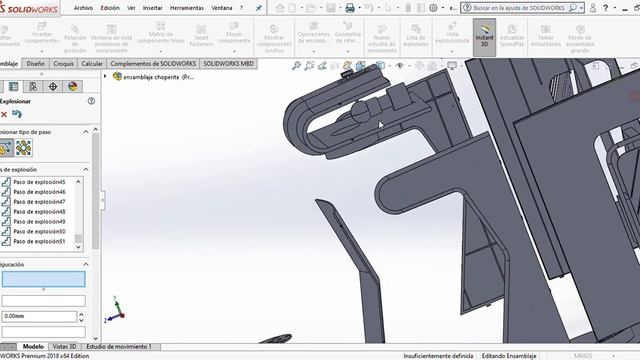Select Paso de explosión51 in the list
Viewport: 640px width, 360px height.
(x=39, y=242)
